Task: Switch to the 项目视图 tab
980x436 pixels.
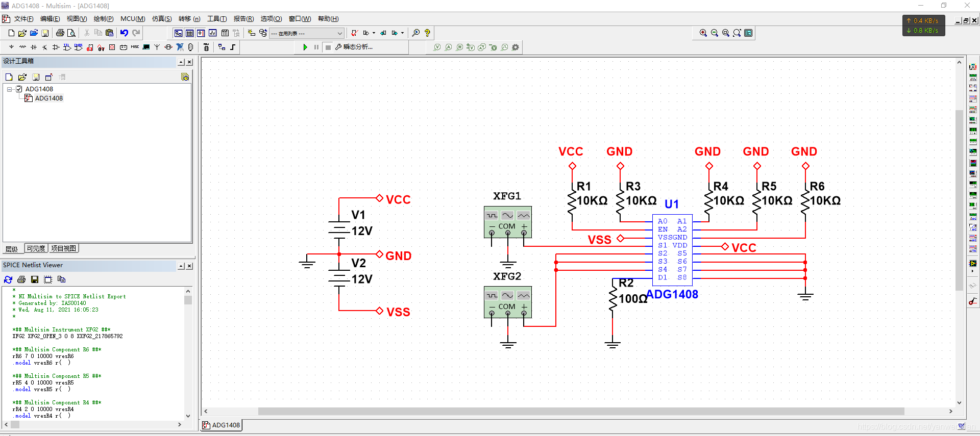Action: point(64,249)
